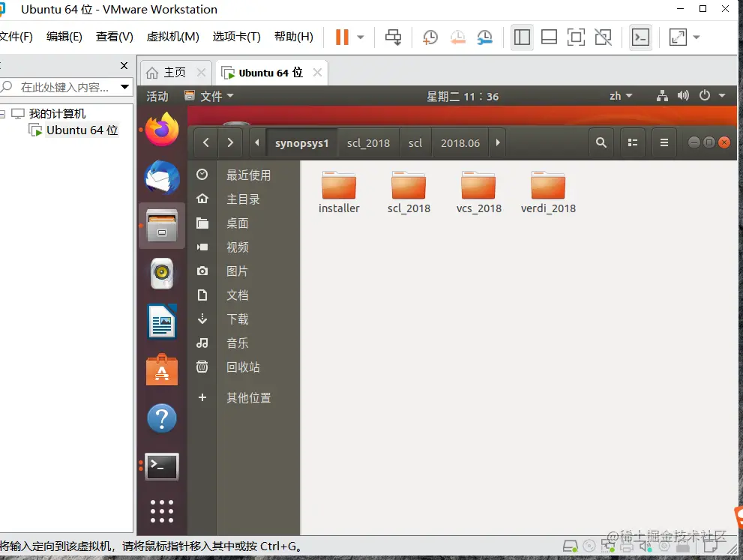Open Ubuntu Software from the dock
Image resolution: width=743 pixels, height=560 pixels.
pos(162,370)
